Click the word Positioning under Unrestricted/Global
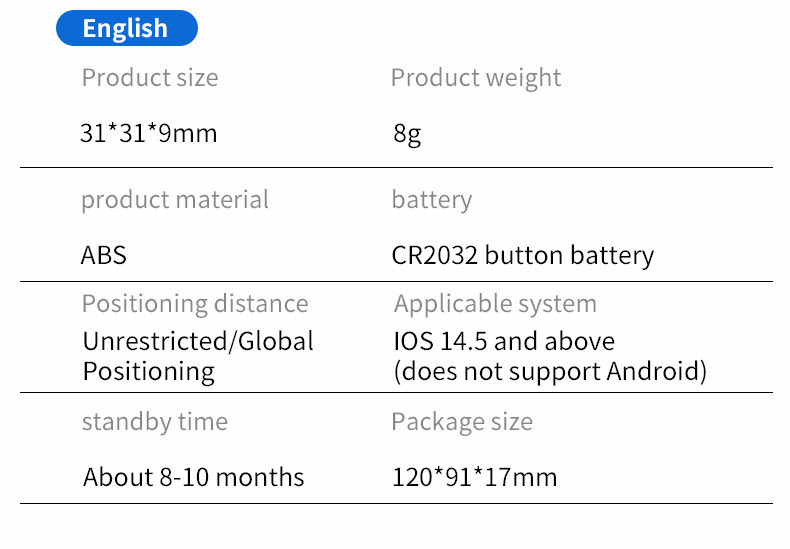The image size is (790, 549). coord(148,372)
